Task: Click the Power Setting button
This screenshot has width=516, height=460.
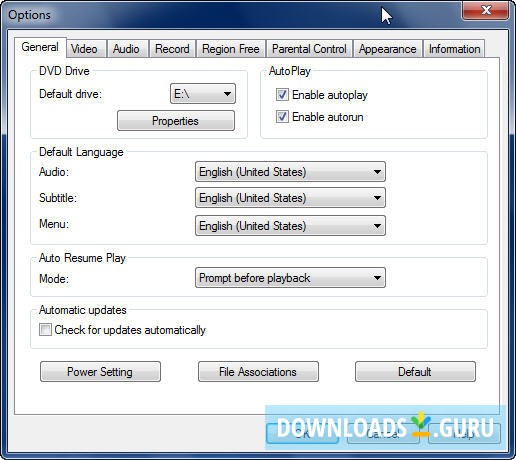Action: click(x=100, y=372)
